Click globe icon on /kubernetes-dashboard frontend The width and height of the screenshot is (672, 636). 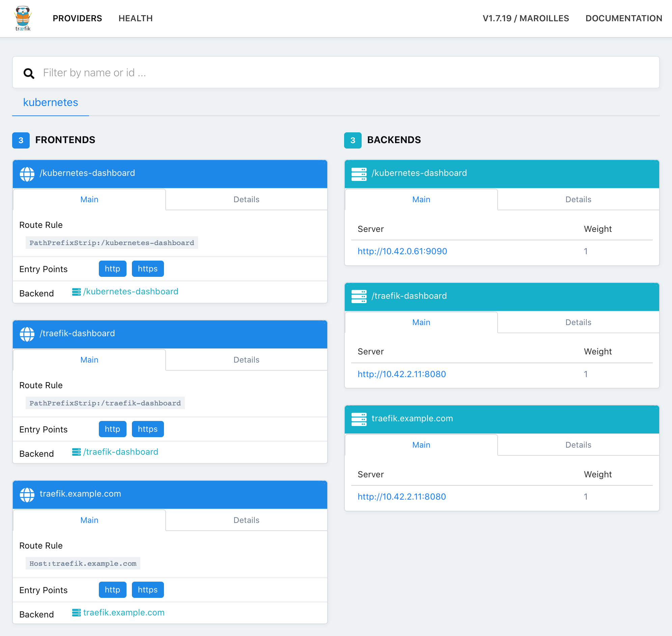point(27,174)
